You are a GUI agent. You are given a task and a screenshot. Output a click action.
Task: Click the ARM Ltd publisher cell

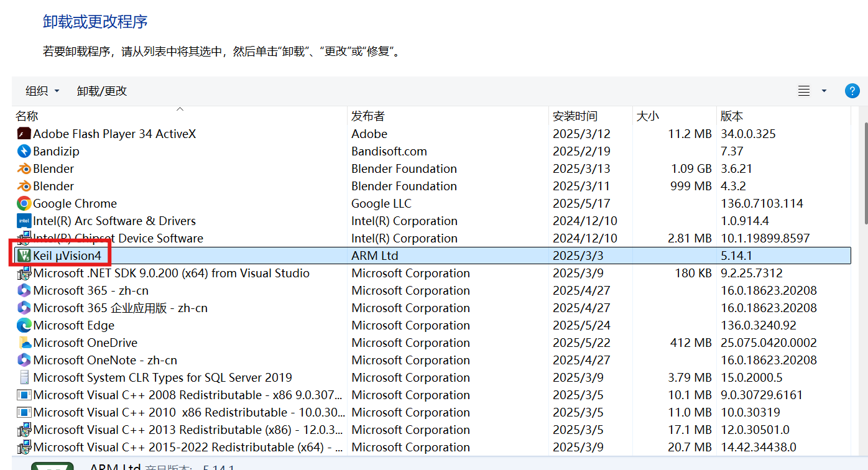pyautogui.click(x=375, y=256)
